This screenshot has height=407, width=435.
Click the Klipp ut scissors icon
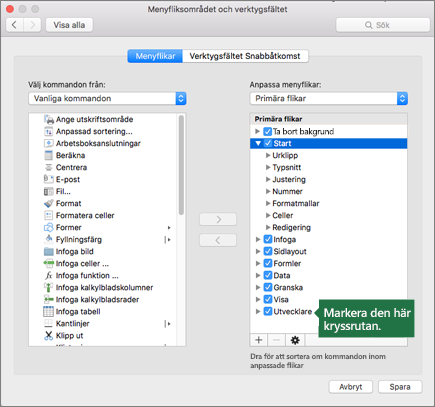(x=49, y=335)
